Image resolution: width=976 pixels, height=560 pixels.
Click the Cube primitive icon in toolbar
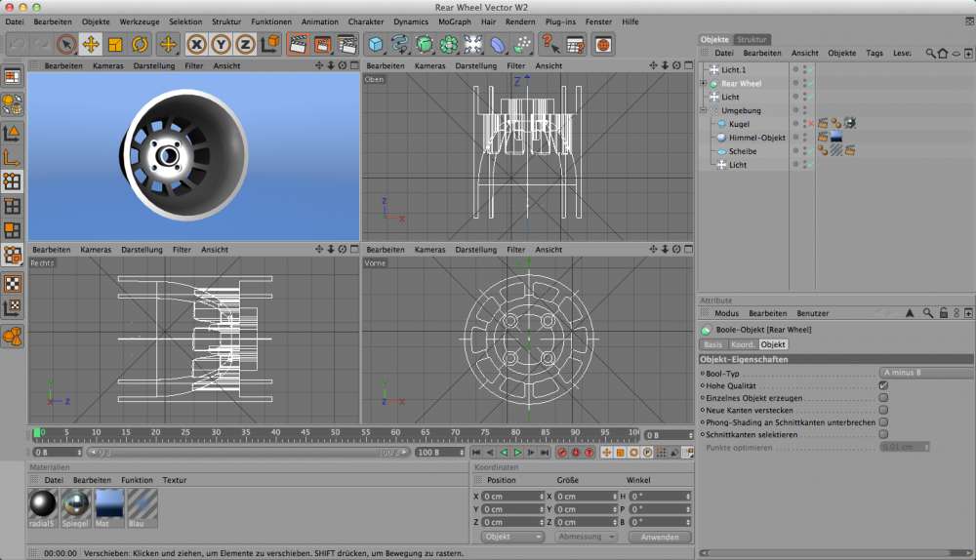tap(376, 44)
